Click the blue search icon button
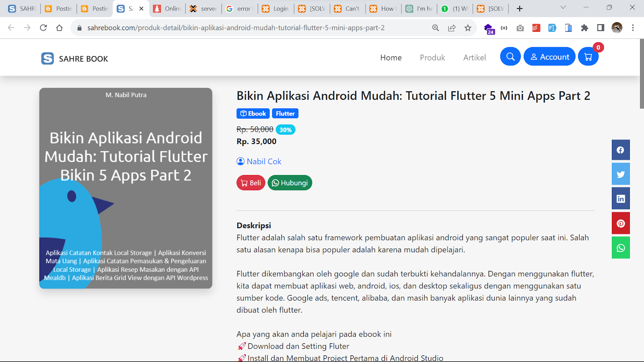 pyautogui.click(x=510, y=57)
